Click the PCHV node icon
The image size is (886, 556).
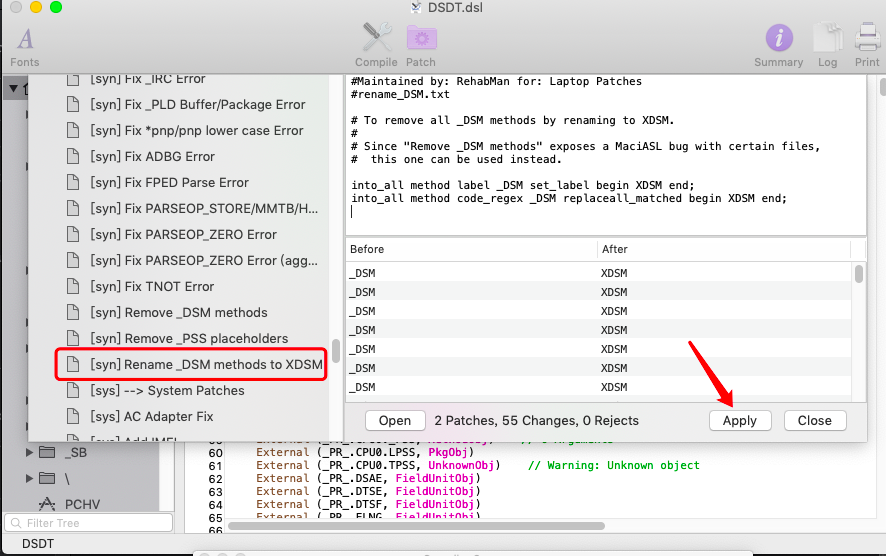pos(47,504)
